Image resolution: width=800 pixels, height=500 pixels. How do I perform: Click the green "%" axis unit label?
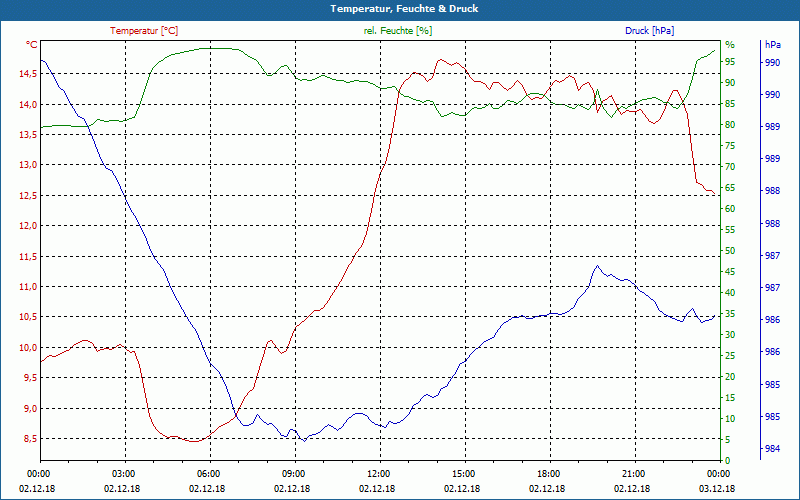[x=730, y=45]
